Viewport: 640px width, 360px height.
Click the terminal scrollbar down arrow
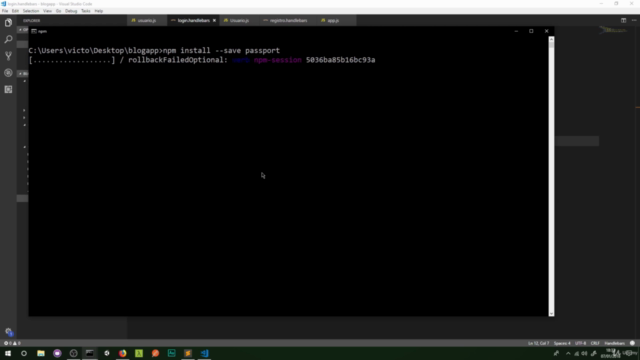click(551, 313)
